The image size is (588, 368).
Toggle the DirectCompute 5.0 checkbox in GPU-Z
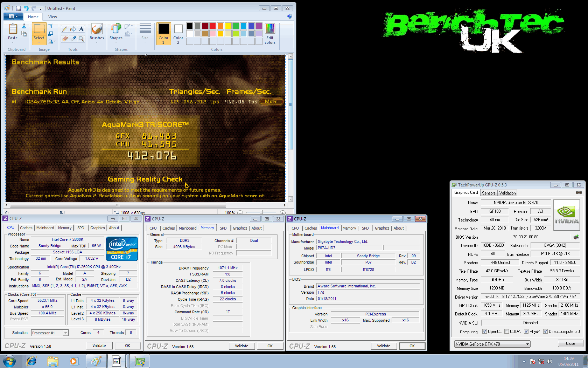[545, 332]
